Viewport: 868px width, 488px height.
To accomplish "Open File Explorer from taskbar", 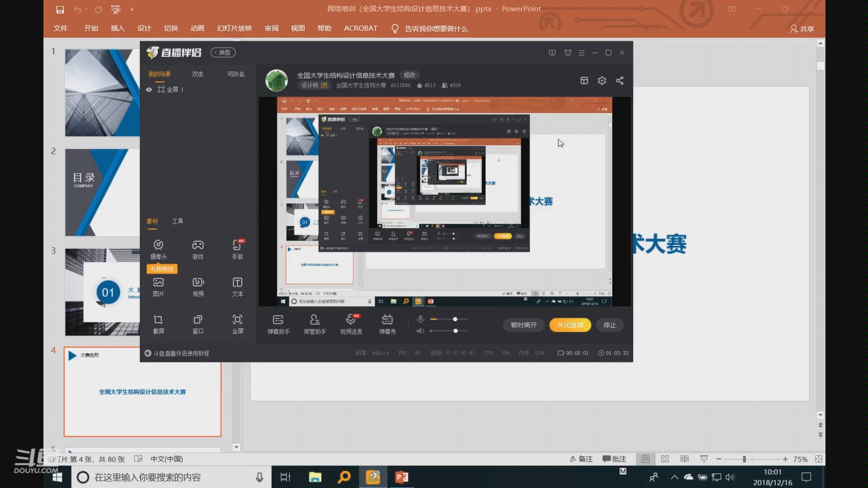I will pyautogui.click(x=315, y=477).
